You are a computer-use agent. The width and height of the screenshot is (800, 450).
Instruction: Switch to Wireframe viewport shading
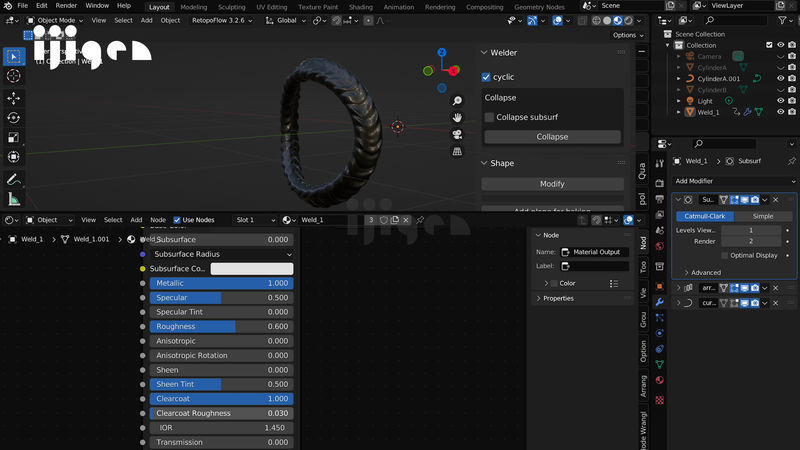[x=596, y=20]
